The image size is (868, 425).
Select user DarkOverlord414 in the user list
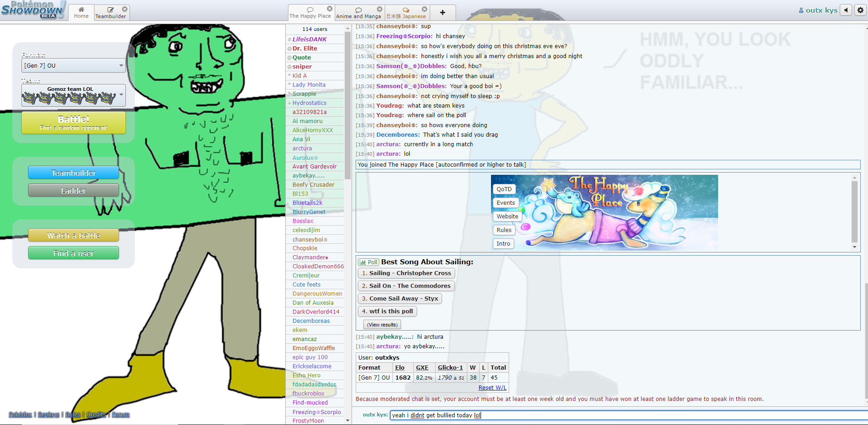pos(315,311)
